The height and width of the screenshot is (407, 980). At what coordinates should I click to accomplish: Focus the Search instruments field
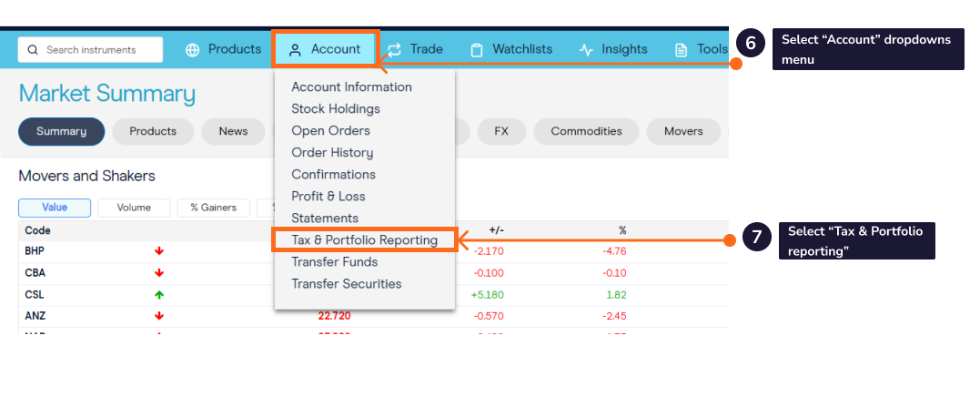click(x=90, y=50)
